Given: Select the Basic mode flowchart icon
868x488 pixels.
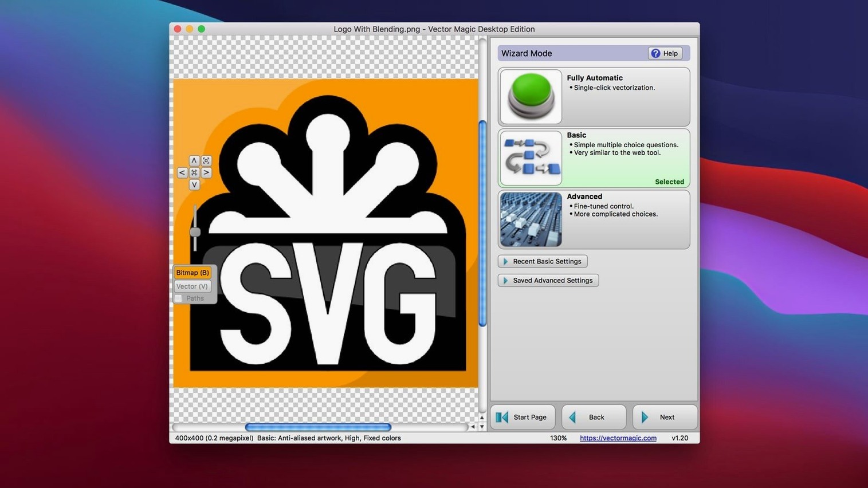Looking at the screenshot, I should point(531,158).
